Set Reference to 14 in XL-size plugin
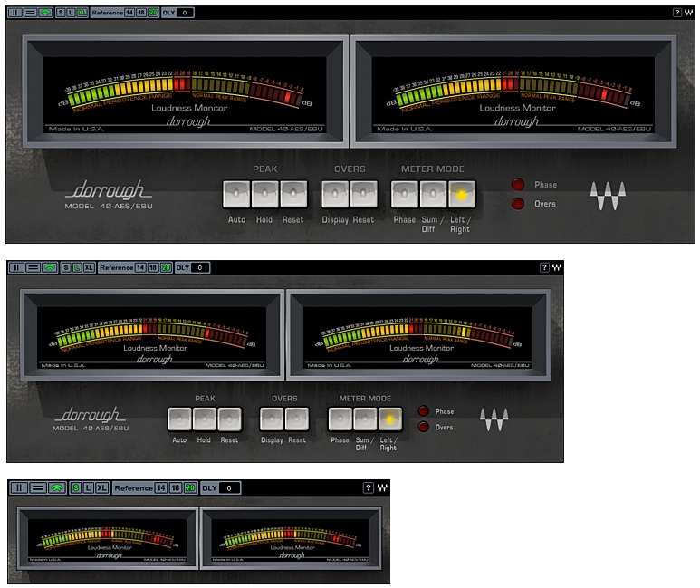 (129, 13)
